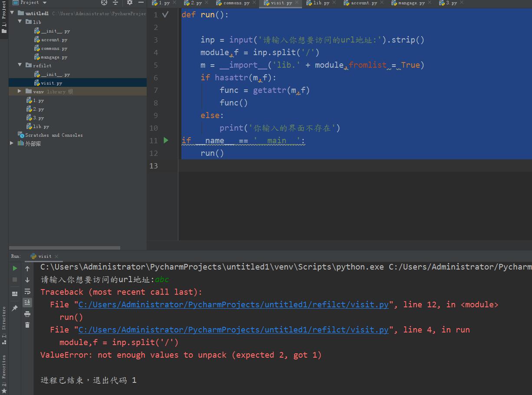Image resolution: width=532 pixels, height=395 pixels.
Task: Open the Project view dropdown
Action: coord(45,3)
